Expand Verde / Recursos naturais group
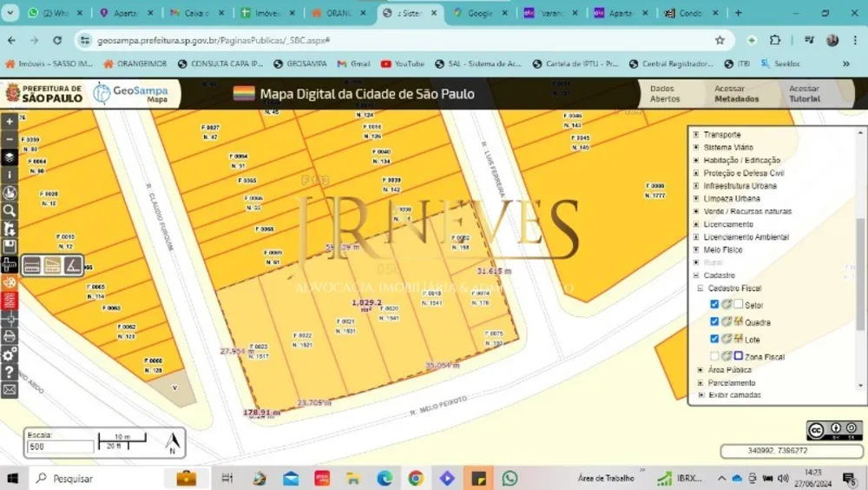 [x=696, y=210]
